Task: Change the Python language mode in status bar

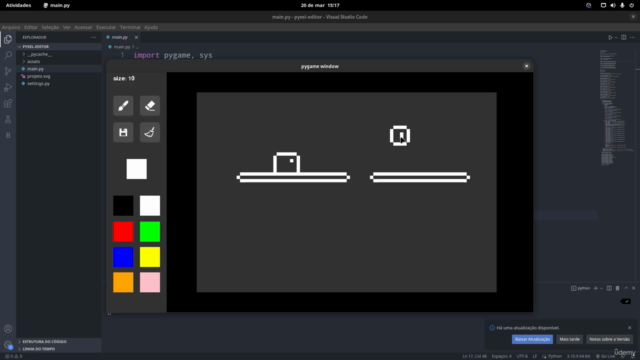Action: click(555, 356)
